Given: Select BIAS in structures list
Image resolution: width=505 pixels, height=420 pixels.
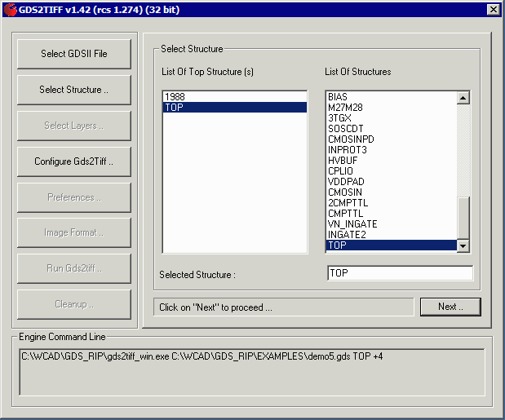Looking at the screenshot, I should [392, 96].
